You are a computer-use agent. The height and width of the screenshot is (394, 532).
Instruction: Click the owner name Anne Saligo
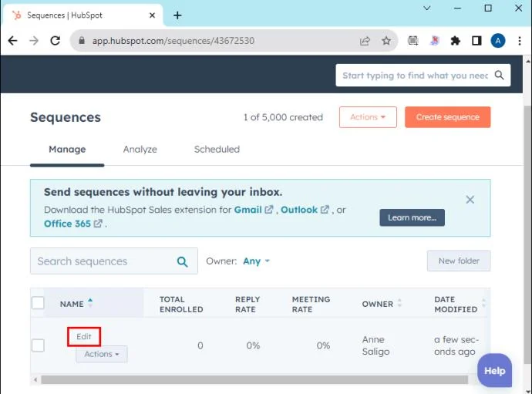pos(375,345)
